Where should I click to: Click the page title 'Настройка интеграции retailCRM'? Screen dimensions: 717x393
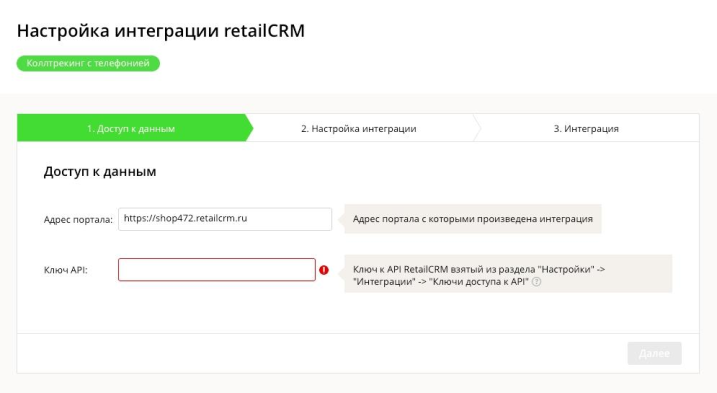161,31
